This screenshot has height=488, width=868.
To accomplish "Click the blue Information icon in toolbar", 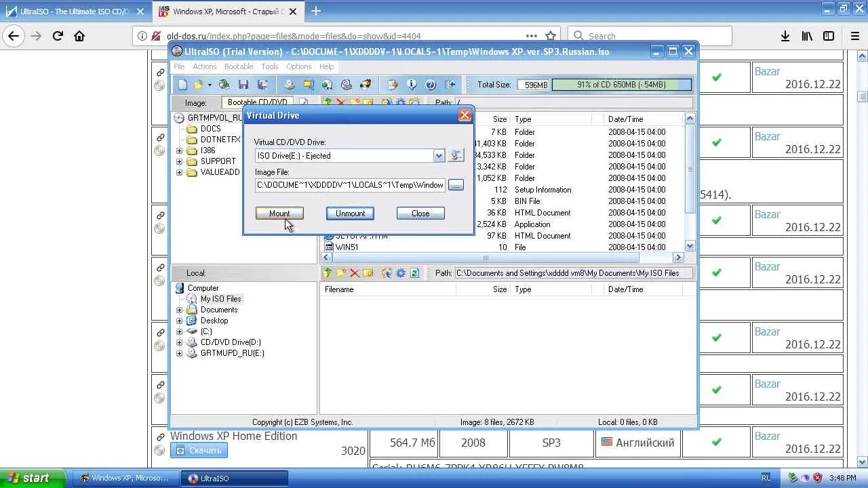I will [x=411, y=85].
